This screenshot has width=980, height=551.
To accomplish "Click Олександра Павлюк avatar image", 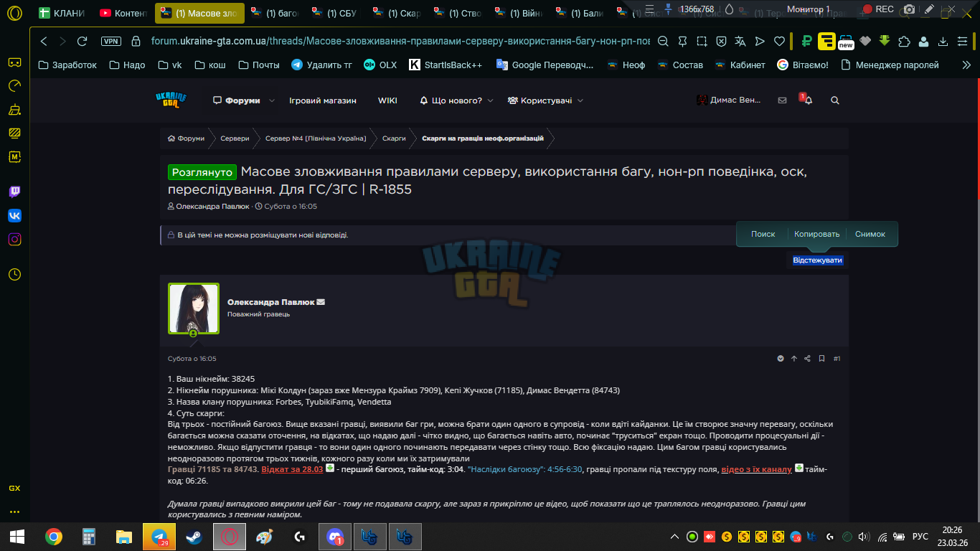I will coord(193,309).
